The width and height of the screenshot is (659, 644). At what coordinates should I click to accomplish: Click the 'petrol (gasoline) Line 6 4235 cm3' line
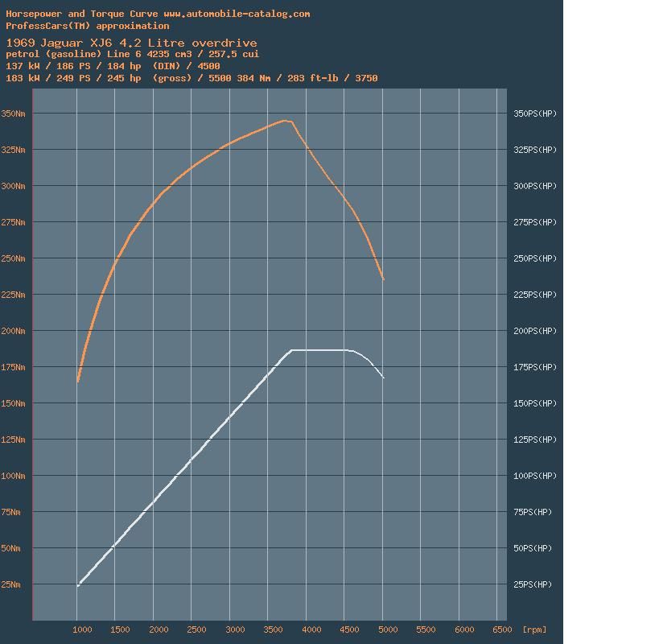click(x=133, y=54)
